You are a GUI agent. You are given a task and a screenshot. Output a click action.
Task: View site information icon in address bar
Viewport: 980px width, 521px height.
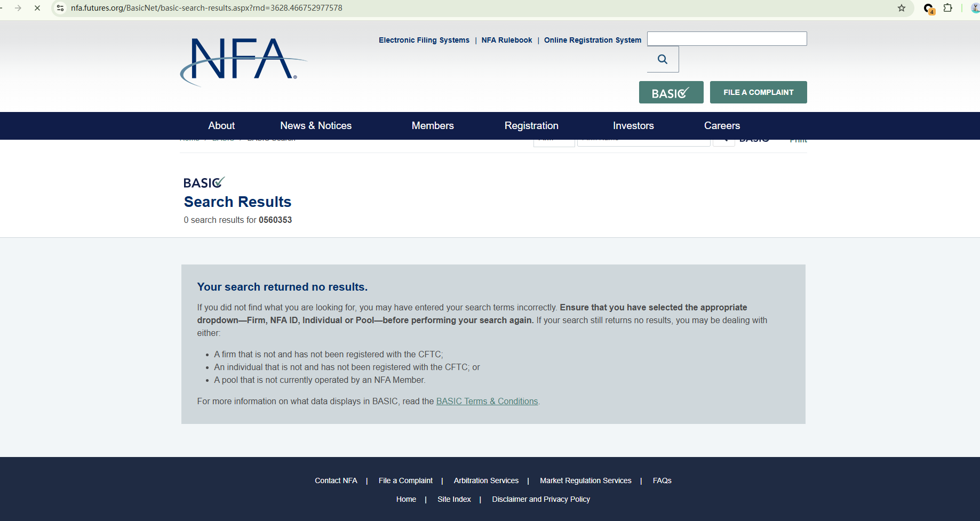click(60, 8)
